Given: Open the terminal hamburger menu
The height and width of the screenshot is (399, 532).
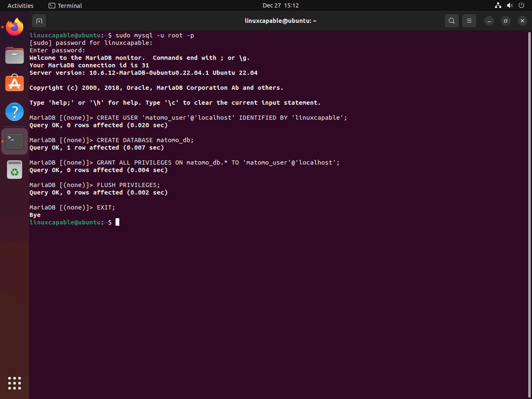Looking at the screenshot, I should 469,21.
